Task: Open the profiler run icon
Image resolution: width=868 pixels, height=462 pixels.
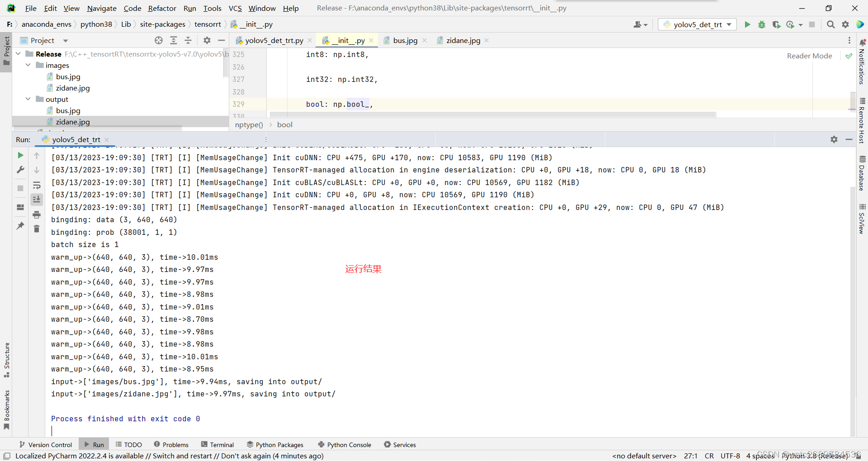Action: (790, 24)
